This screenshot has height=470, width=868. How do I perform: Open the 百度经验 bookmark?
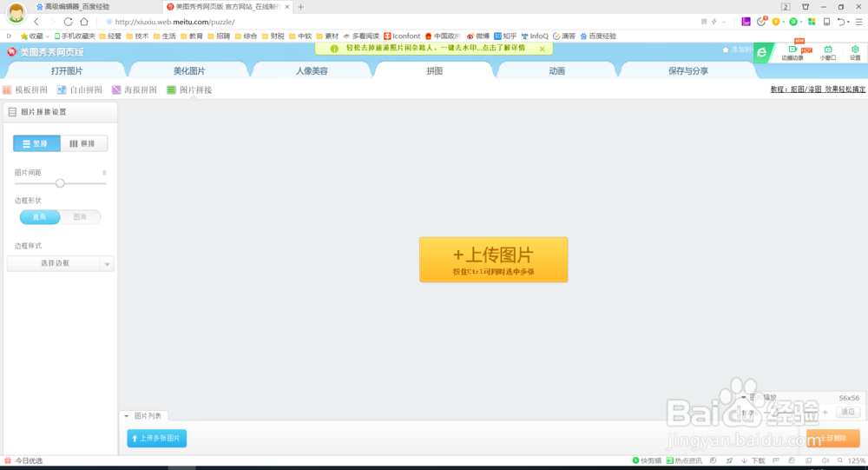tap(598, 36)
